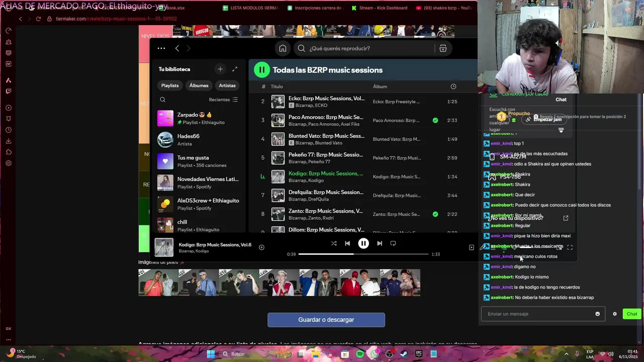Open chat settings gear

[614, 314]
